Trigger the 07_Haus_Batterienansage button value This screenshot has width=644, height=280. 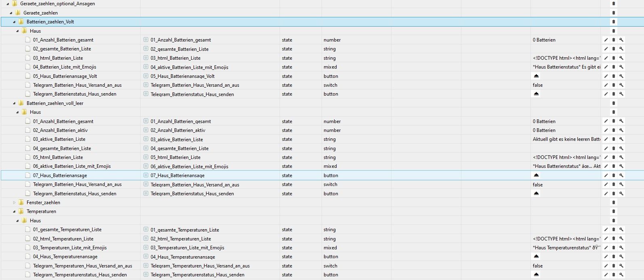(536, 176)
